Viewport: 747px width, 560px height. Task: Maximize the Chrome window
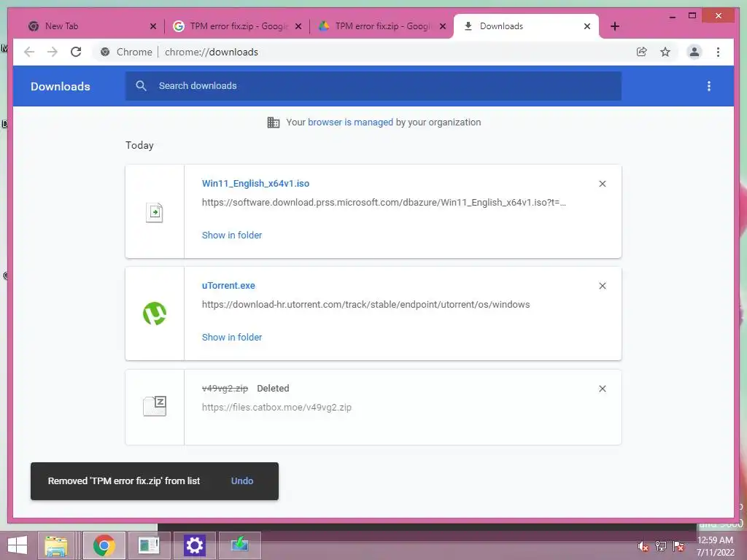click(692, 16)
